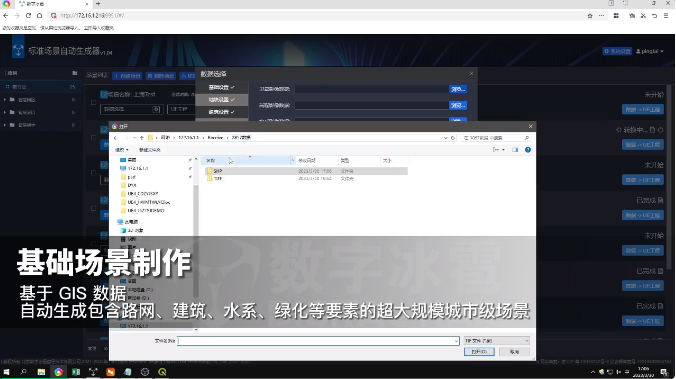
Task: Expand the first folder node in left tree
Action: [x=5, y=100]
